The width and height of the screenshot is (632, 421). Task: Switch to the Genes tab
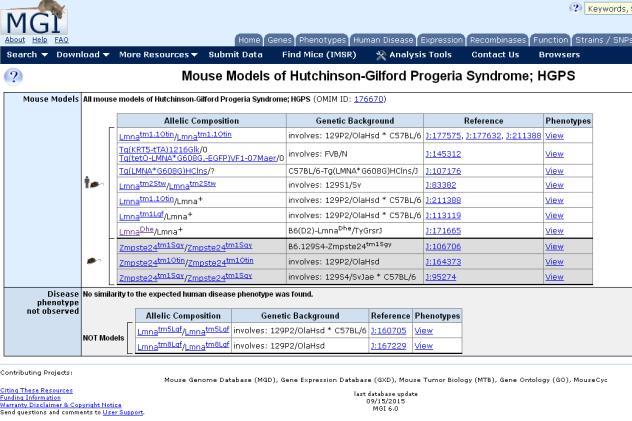(279, 40)
